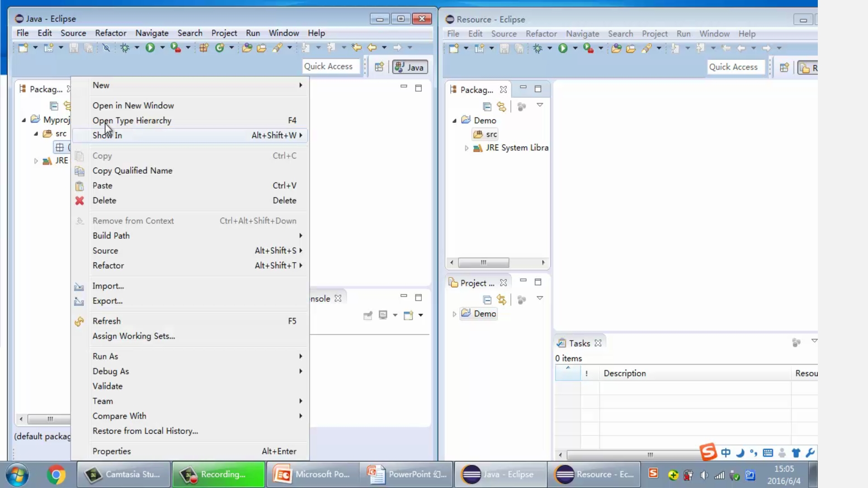Open Windows Start button
The image size is (868, 488).
point(17,475)
